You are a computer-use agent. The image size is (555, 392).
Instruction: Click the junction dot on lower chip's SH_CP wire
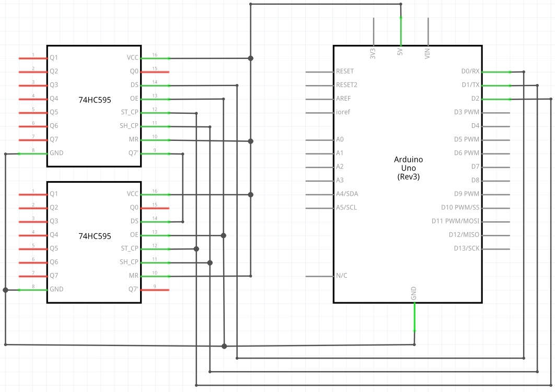[x=210, y=263]
